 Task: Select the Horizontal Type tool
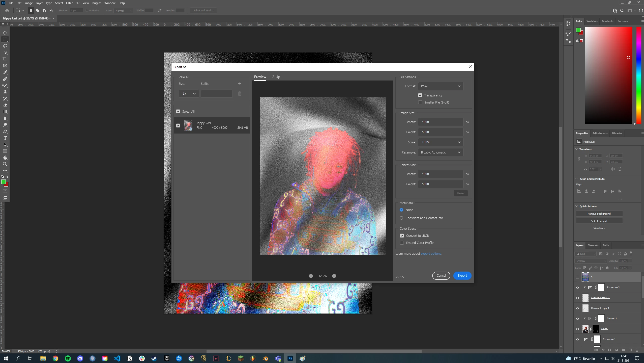[x=5, y=138]
